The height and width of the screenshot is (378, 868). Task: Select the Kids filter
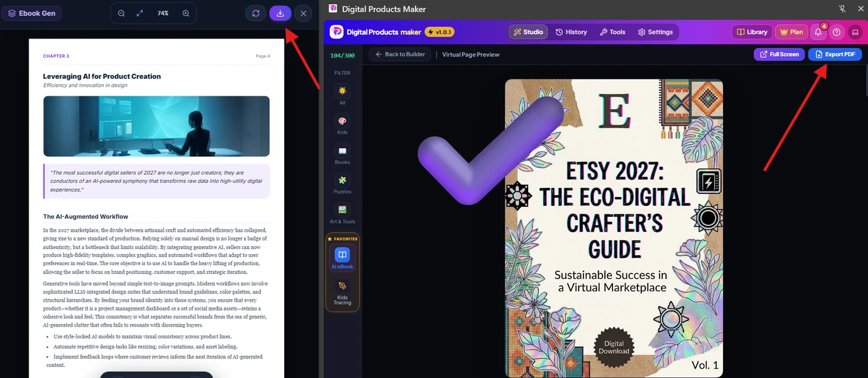(x=342, y=124)
